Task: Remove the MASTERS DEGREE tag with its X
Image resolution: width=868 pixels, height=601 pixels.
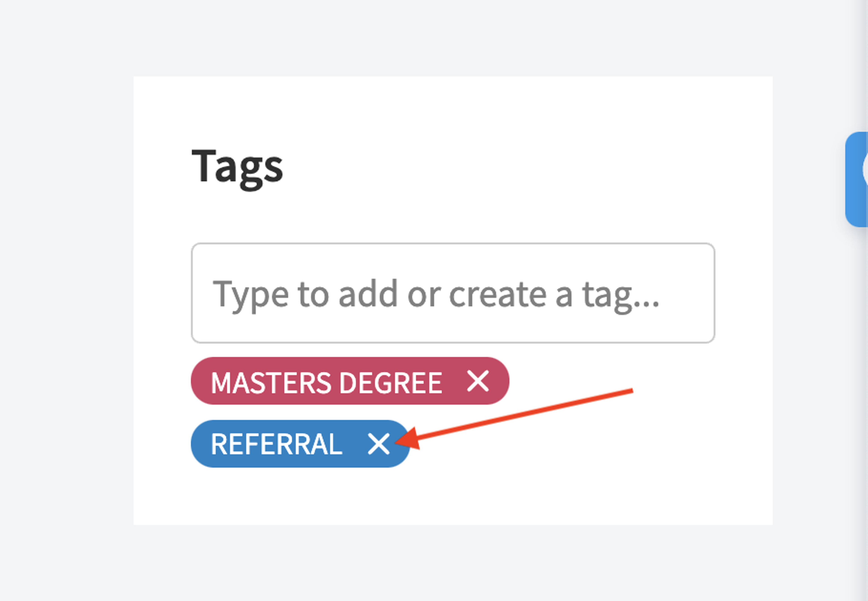Action: coord(478,381)
